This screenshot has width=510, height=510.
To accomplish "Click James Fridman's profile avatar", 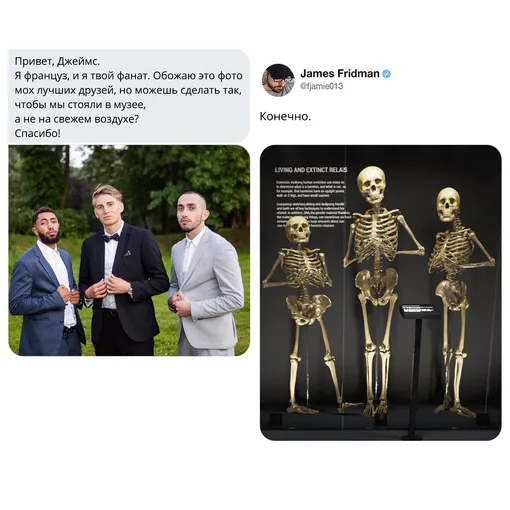I will point(278,80).
